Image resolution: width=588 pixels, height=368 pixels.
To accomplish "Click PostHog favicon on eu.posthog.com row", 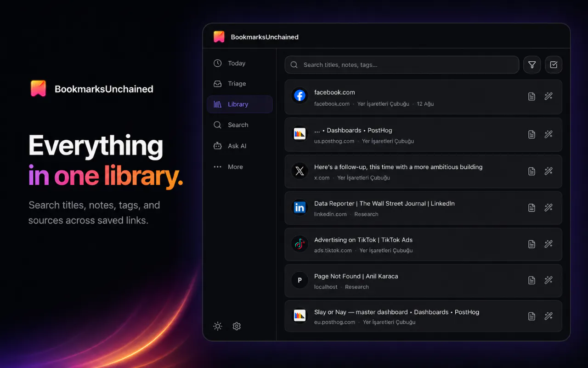I will [x=300, y=316].
